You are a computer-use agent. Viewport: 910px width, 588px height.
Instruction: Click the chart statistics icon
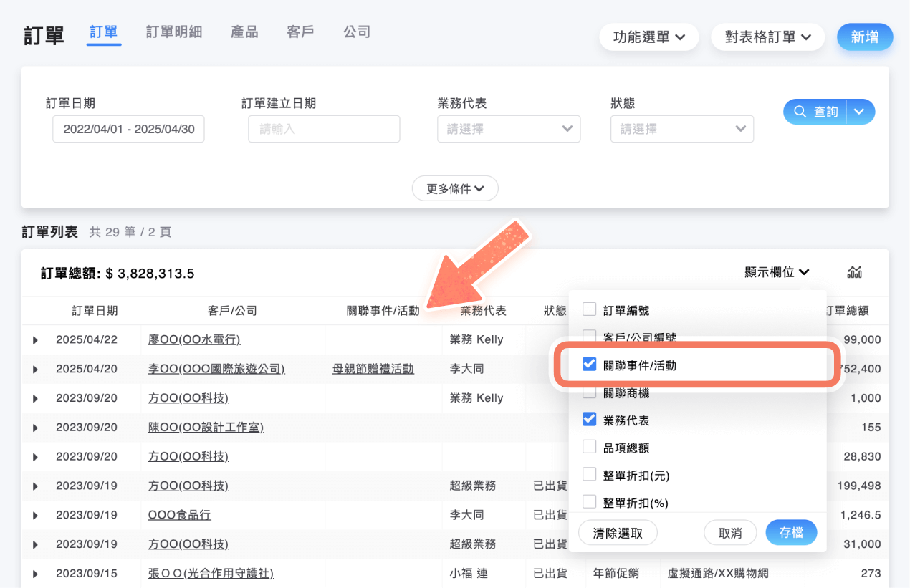coord(854,272)
